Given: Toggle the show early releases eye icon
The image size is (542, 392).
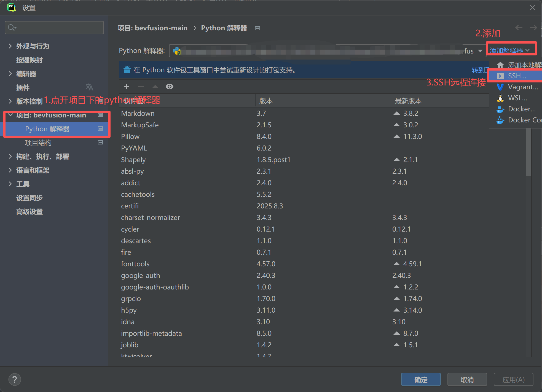Looking at the screenshot, I should 170,87.
